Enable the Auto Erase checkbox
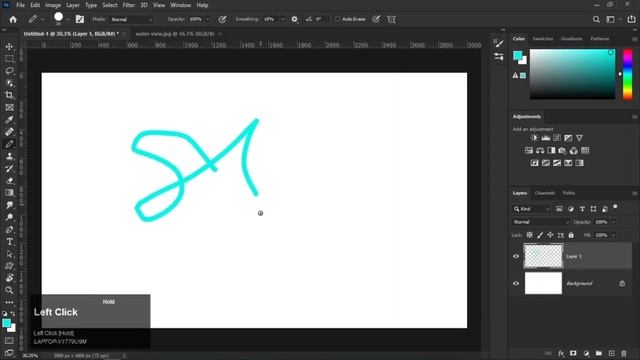Viewport: 640px width, 360px height. pyautogui.click(x=338, y=19)
